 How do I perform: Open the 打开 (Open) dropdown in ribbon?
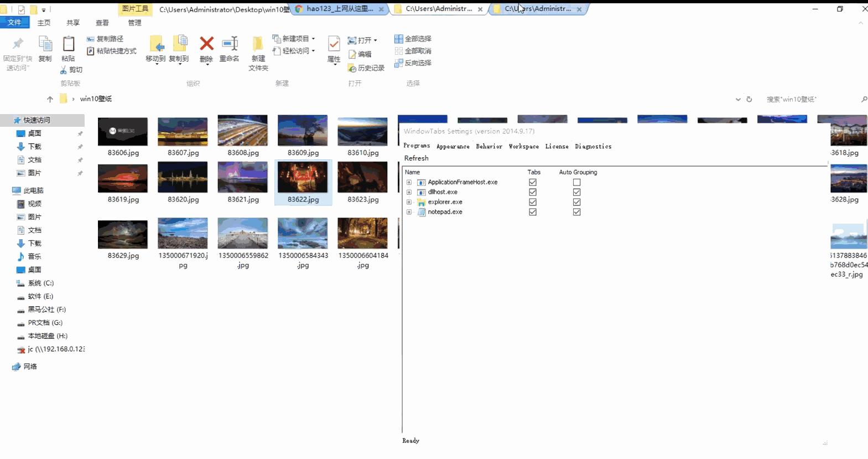tap(362, 40)
